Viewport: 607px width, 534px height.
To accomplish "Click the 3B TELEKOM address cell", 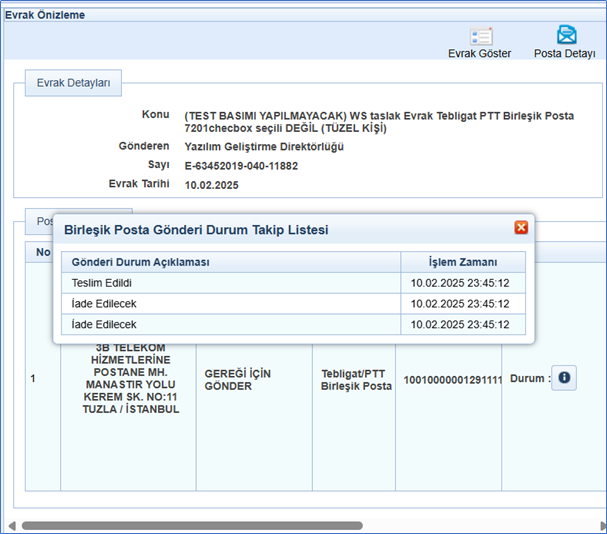I will pyautogui.click(x=125, y=380).
